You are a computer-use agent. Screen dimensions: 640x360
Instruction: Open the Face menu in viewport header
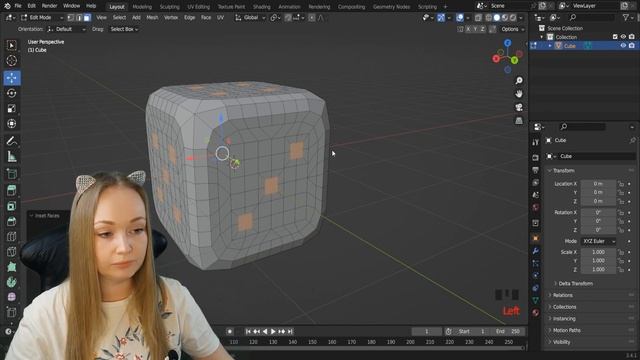(206, 18)
